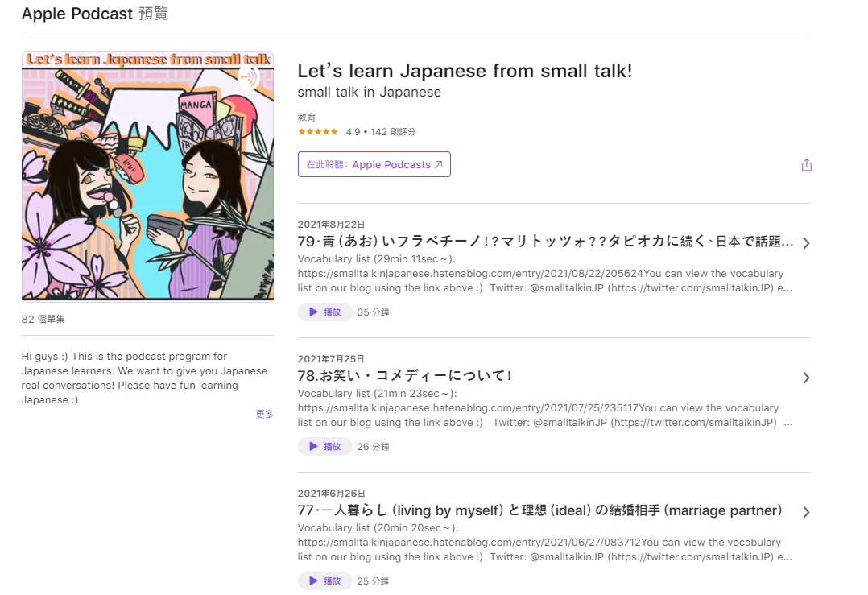Click the 142 則評分 ratings count
Screen dimensions: 868x595
(x=393, y=132)
